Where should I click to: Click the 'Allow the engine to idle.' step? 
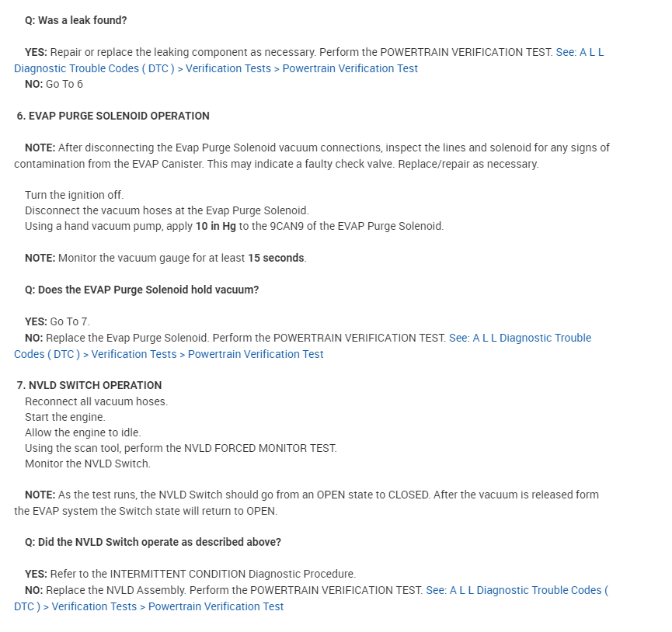[83, 432]
